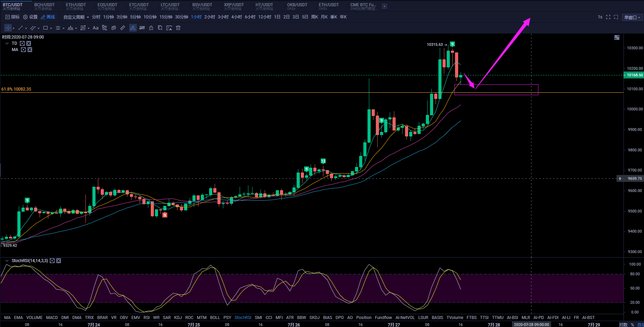
Task: Select the 15分钟 timeframe
Action: [166, 17]
